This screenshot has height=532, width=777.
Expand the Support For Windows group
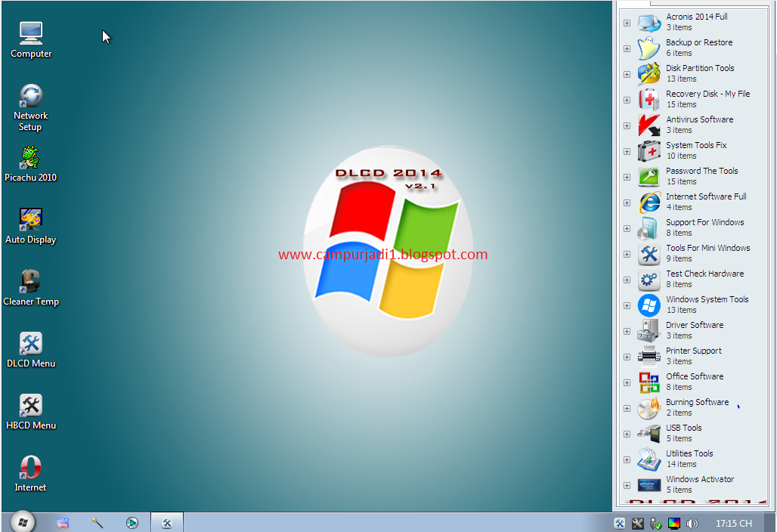627,229
